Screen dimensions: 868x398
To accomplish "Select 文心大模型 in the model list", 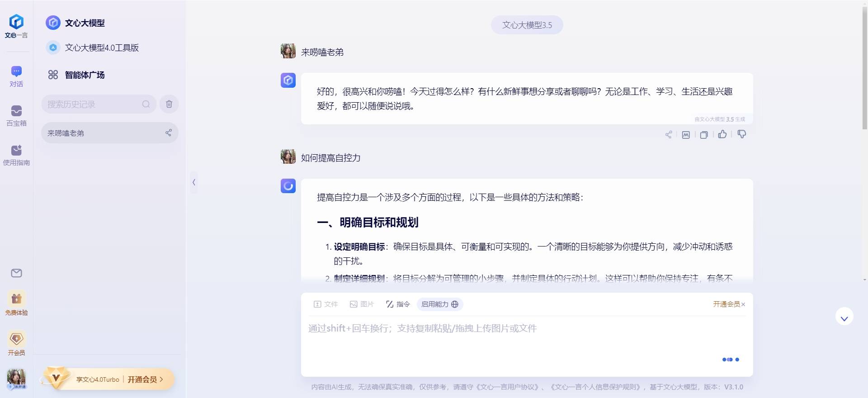I will pyautogui.click(x=75, y=23).
